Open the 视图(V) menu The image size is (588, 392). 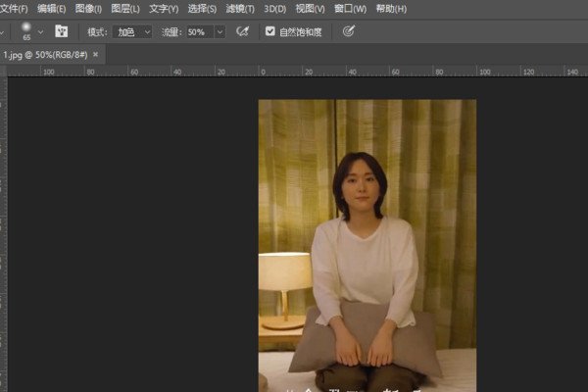pyautogui.click(x=310, y=9)
